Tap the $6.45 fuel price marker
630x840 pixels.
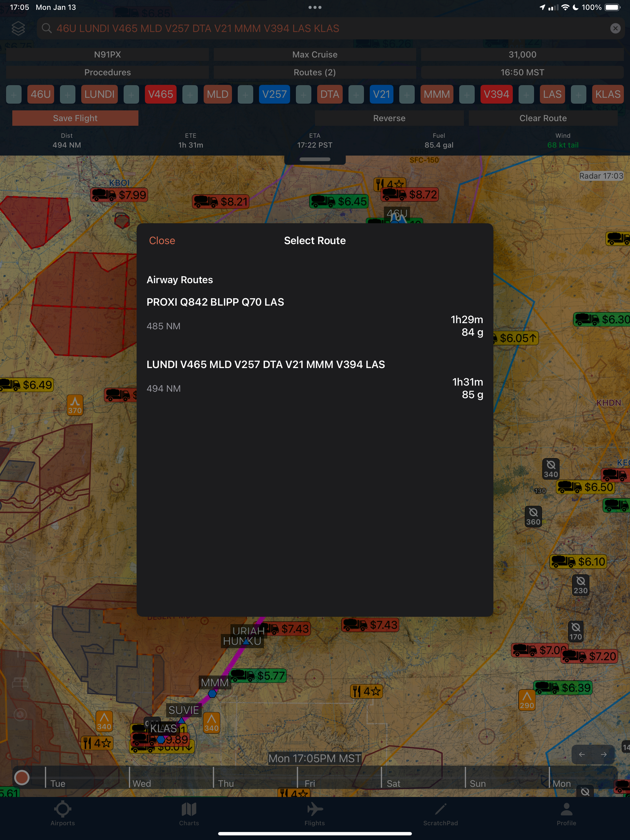click(339, 201)
